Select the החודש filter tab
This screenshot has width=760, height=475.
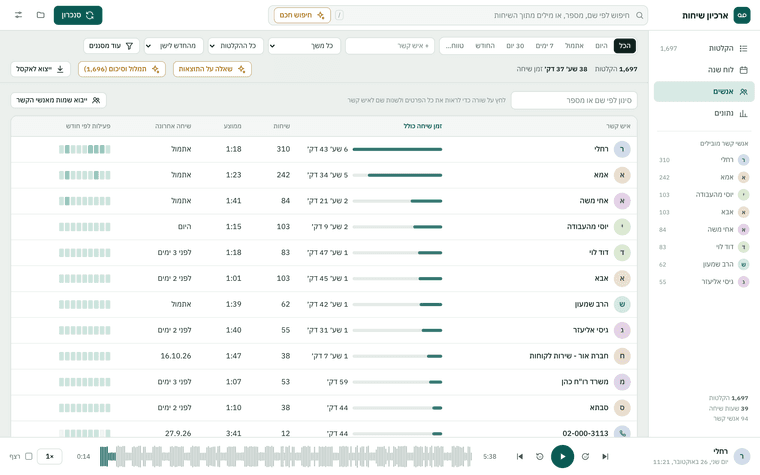[x=485, y=46]
